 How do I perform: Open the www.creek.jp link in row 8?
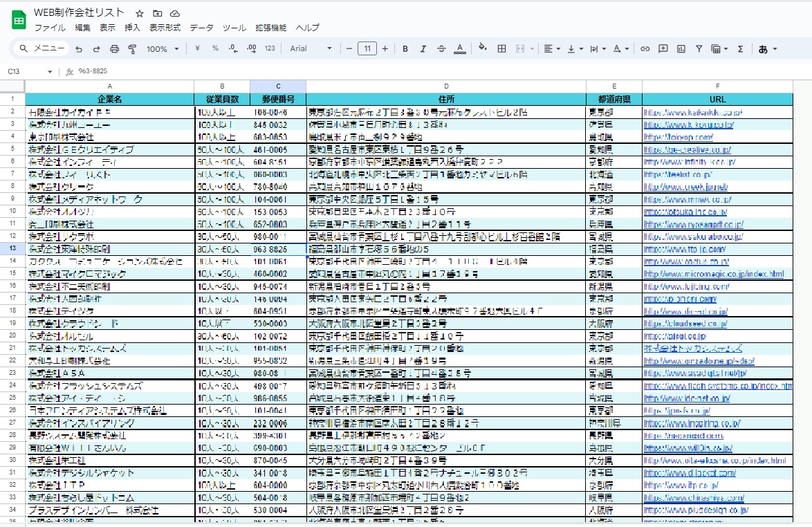point(685,187)
